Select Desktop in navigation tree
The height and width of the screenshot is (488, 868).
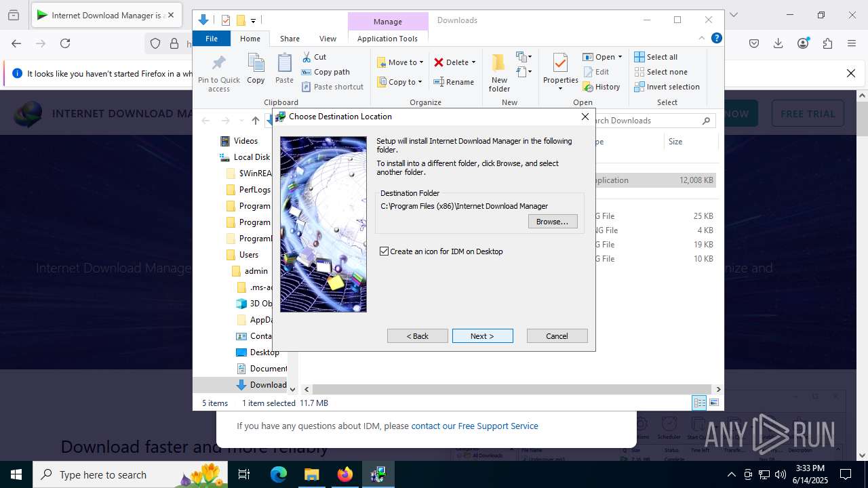[257, 352]
